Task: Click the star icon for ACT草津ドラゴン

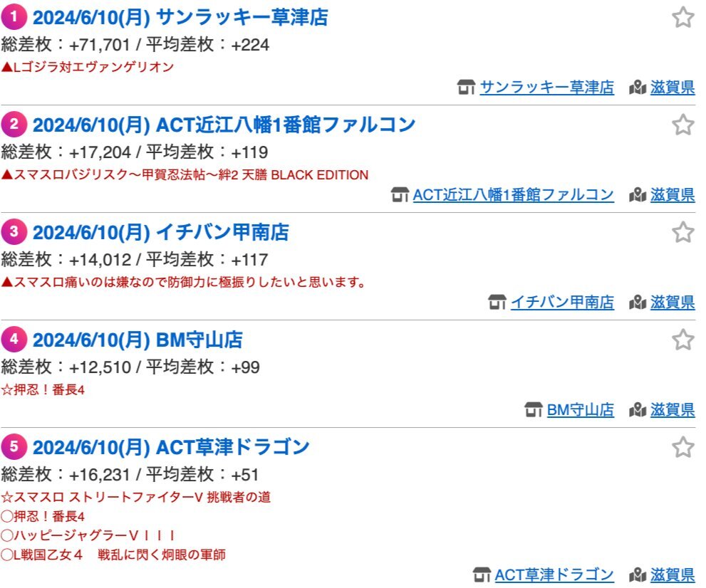Action: tap(682, 447)
